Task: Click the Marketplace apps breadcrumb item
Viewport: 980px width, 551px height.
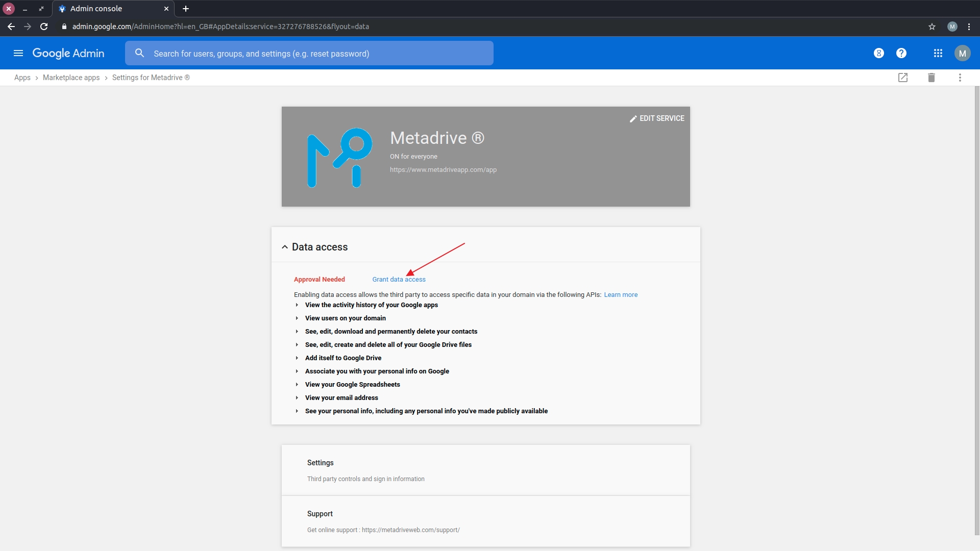Action: tap(70, 78)
